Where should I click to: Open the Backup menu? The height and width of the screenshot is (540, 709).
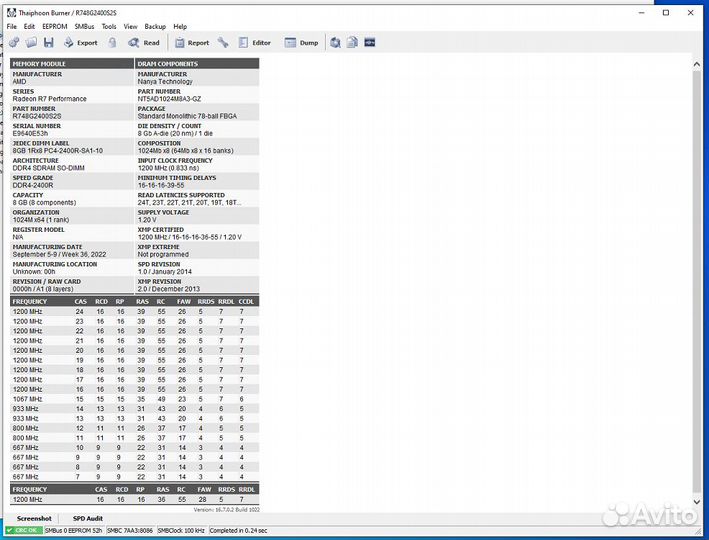[155, 26]
